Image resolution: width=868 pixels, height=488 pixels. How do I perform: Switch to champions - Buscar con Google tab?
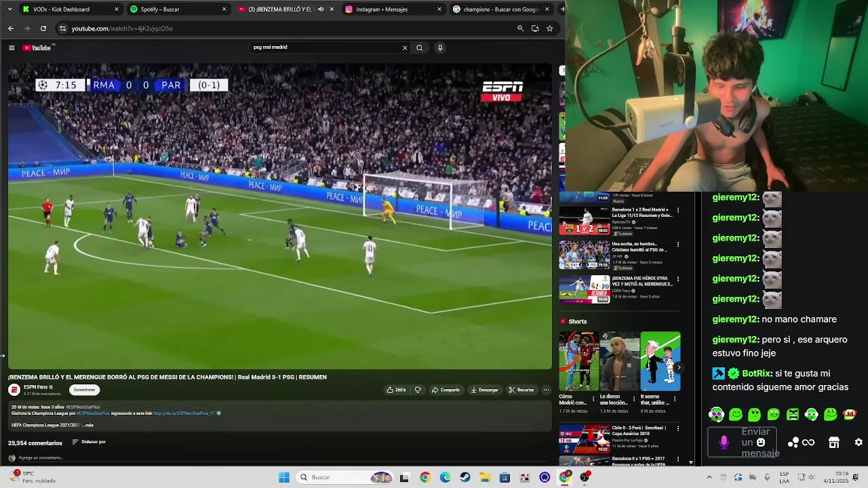coord(500,9)
